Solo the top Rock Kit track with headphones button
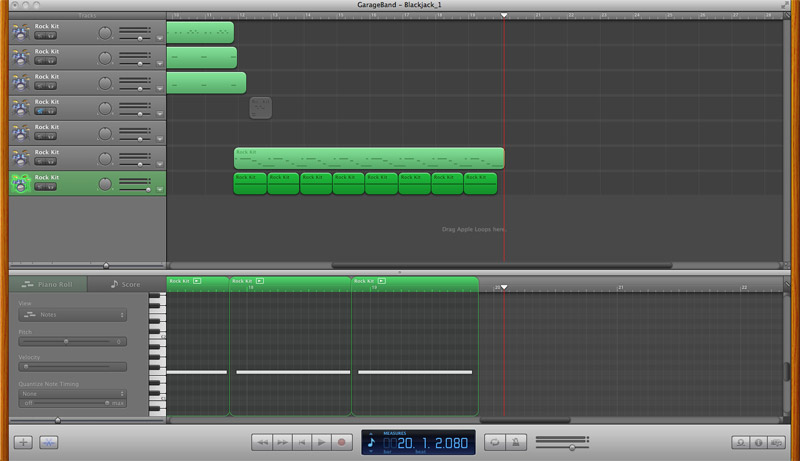This screenshot has width=800, height=461. [x=51, y=36]
